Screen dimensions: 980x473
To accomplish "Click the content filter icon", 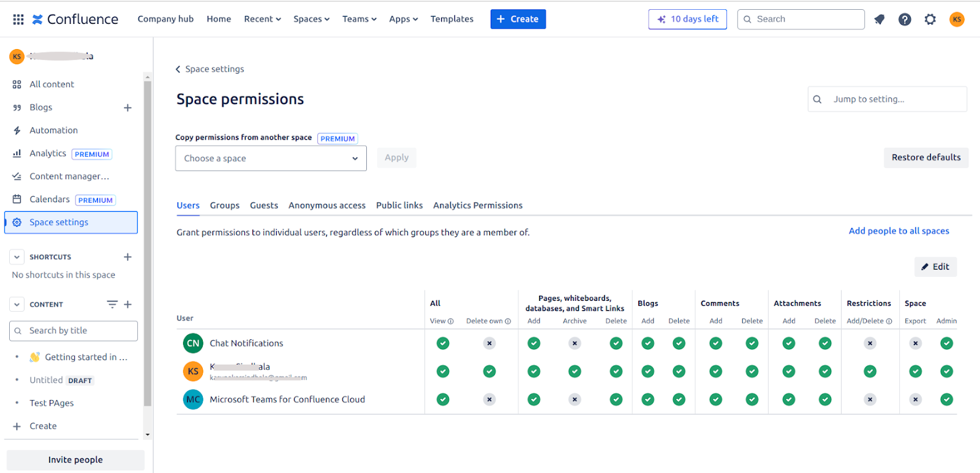I will (x=112, y=305).
